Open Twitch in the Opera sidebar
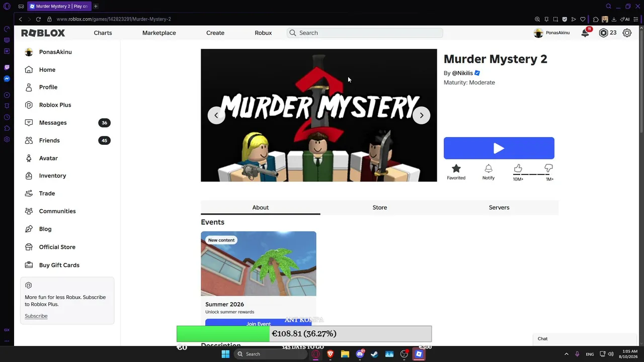Image resolution: width=644 pixels, height=362 pixels. [7, 67]
